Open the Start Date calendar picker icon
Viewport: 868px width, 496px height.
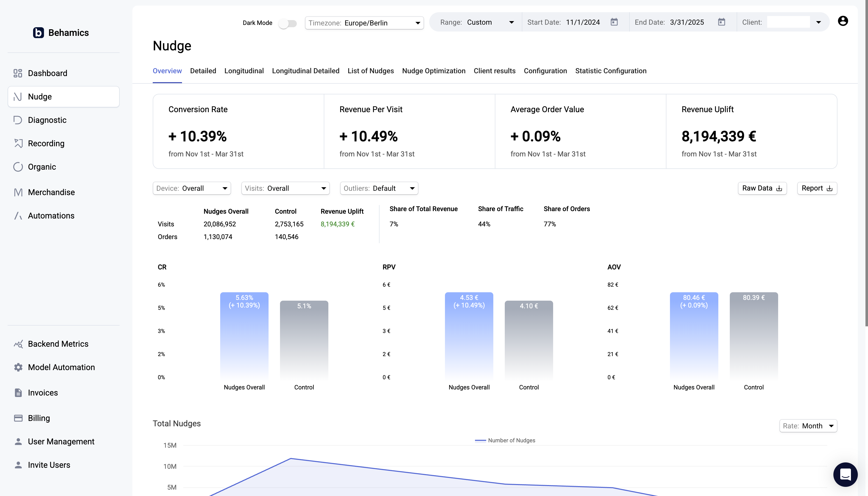(x=614, y=22)
